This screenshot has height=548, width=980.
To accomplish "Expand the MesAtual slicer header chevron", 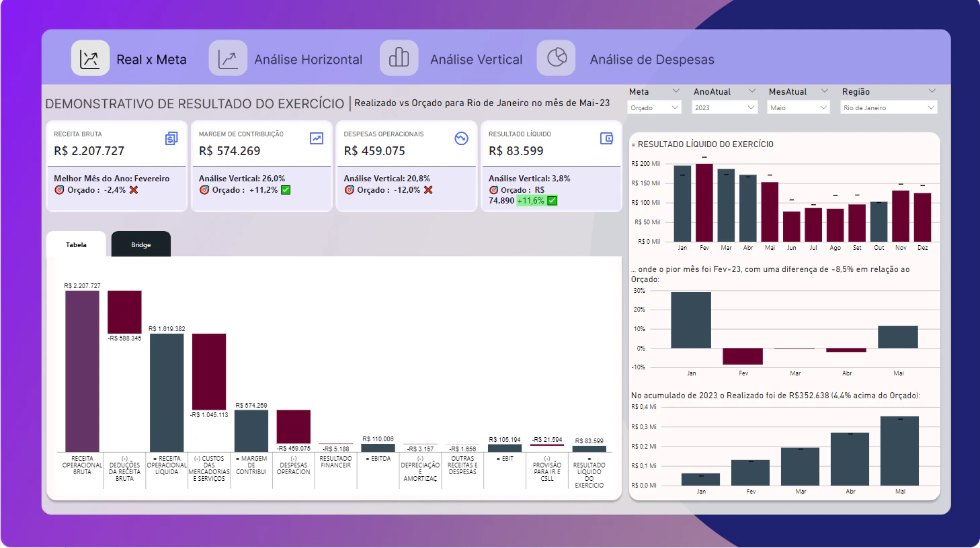I will 825,91.
